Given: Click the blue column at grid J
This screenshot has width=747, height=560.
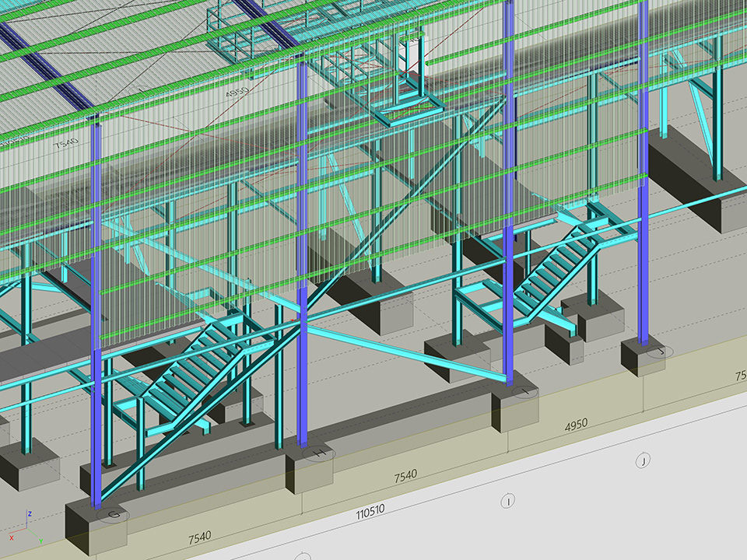Looking at the screenshot, I should point(644,194).
